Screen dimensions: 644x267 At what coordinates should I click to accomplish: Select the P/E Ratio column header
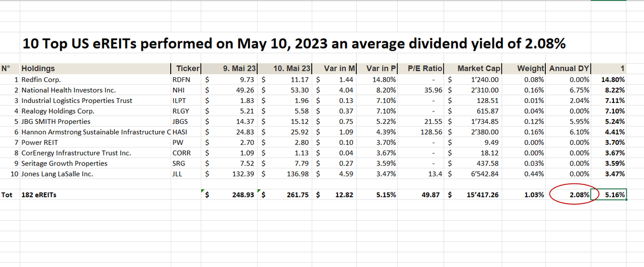tap(421, 69)
